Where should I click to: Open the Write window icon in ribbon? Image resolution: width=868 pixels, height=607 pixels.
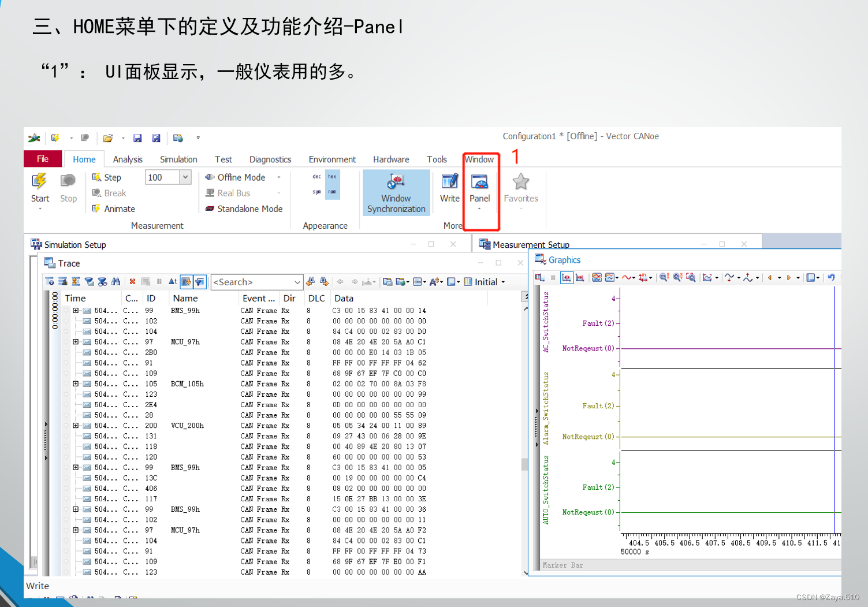(449, 188)
